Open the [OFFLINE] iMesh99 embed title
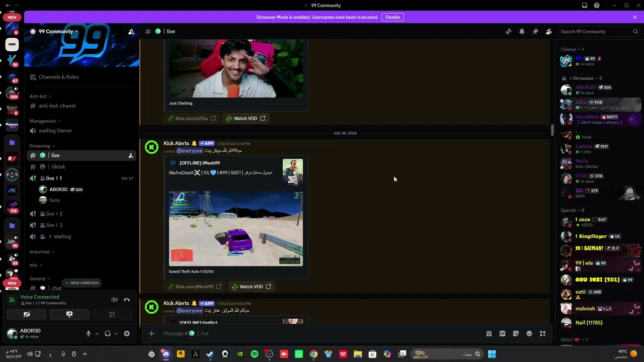The image size is (644, 362). pyautogui.click(x=200, y=163)
